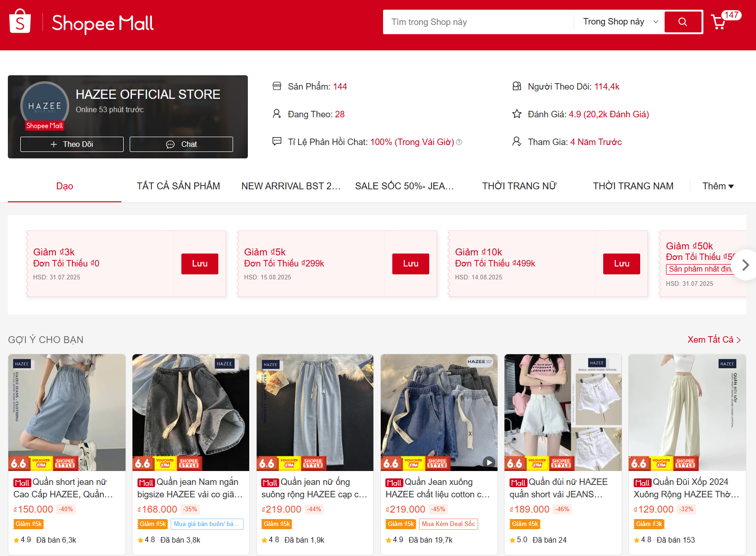Image resolution: width=756 pixels, height=556 pixels.
Task: Expand the 'Trong Shop này' search scope dropdown
Action: [620, 22]
